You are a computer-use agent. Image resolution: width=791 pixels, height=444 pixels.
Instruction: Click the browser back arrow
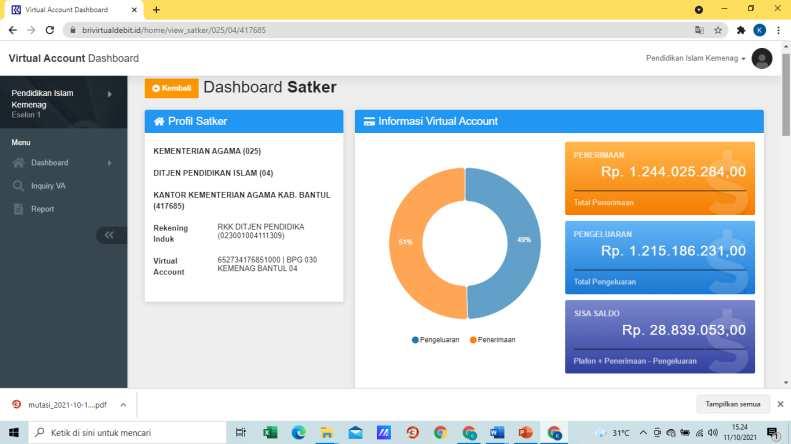(13, 30)
